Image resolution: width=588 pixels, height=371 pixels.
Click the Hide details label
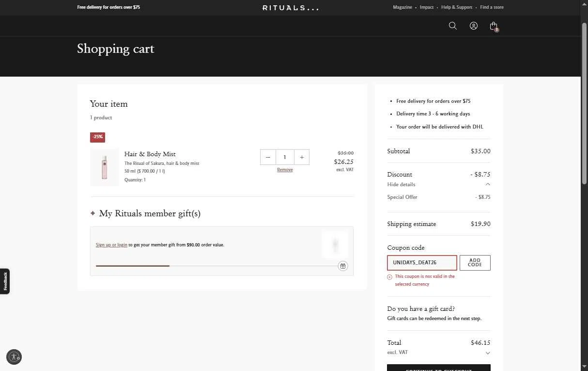(x=401, y=184)
